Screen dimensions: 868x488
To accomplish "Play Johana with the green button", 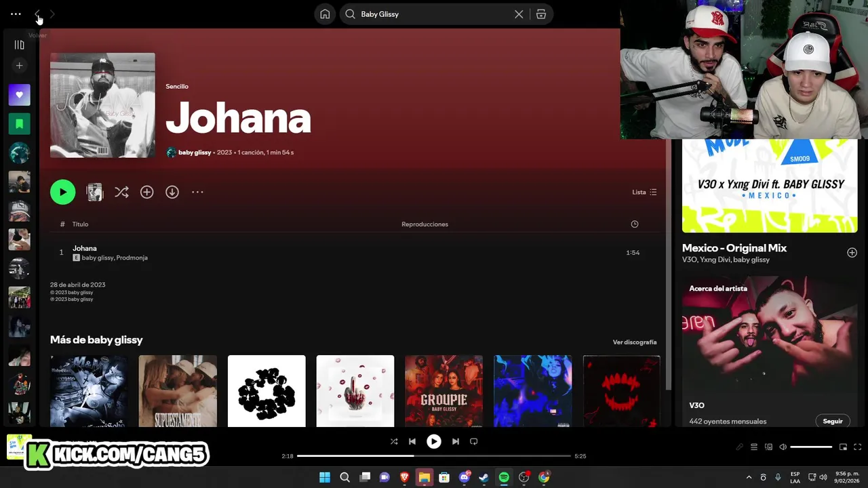I will click(x=62, y=192).
